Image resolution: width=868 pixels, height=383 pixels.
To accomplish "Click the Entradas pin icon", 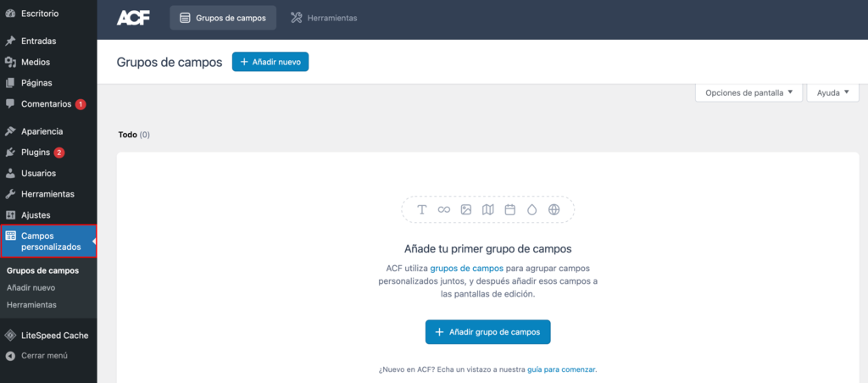I will coord(9,41).
